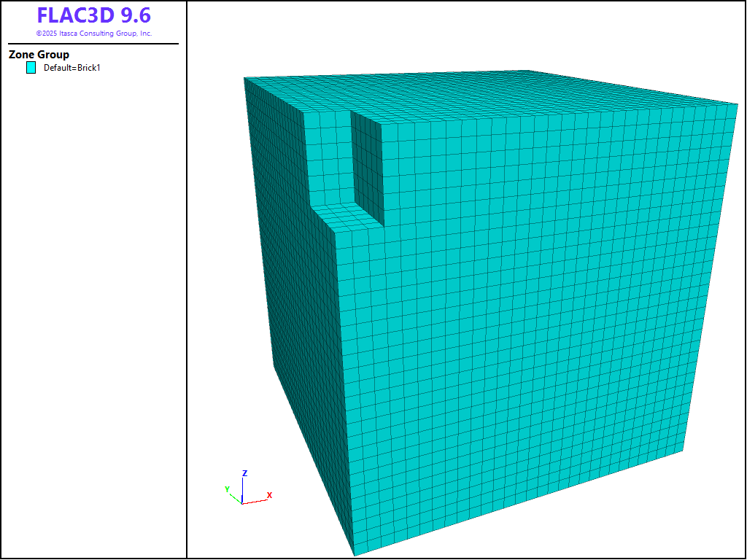Click the FLAC3D 9.6 title text

click(94, 16)
